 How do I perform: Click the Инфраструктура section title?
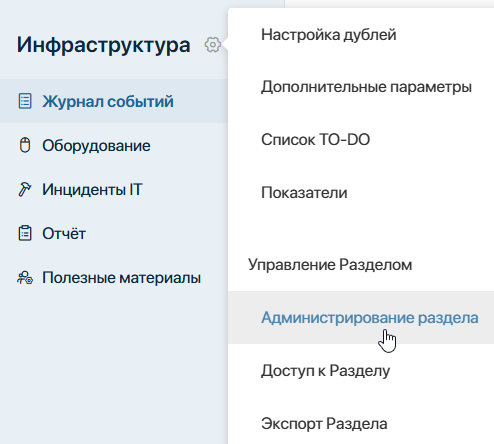click(104, 45)
